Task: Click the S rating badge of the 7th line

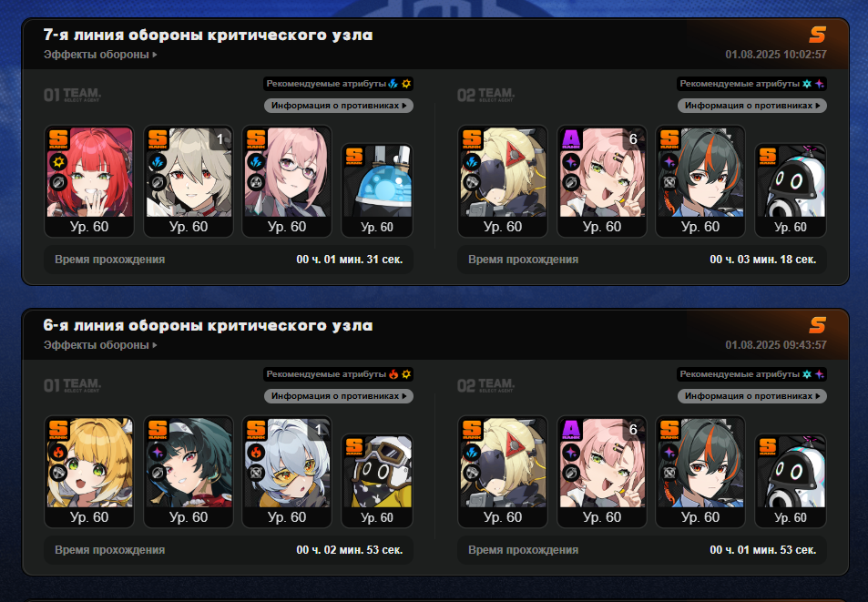Action: click(817, 35)
